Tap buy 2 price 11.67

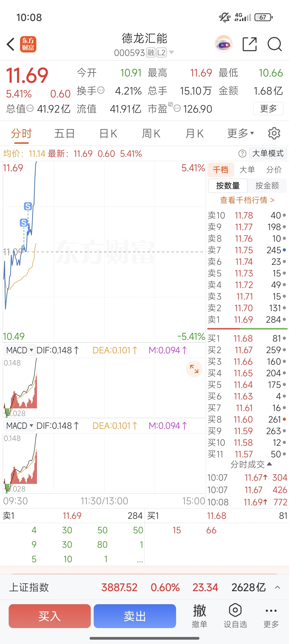(x=243, y=350)
